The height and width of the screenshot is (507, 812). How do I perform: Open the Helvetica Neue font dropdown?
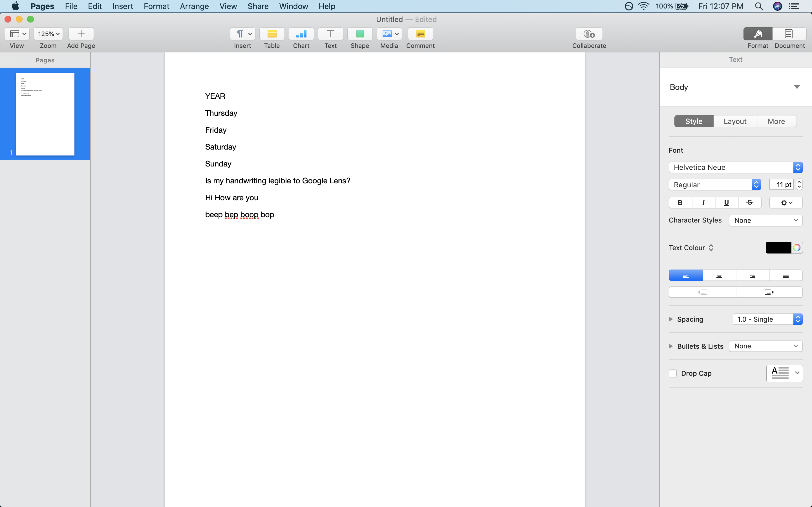735,167
